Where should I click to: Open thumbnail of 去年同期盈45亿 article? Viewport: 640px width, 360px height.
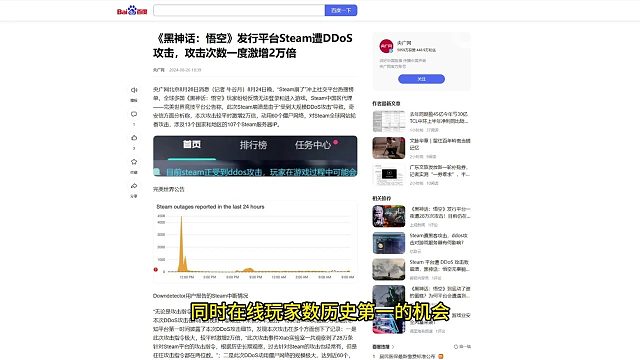coord(389,121)
